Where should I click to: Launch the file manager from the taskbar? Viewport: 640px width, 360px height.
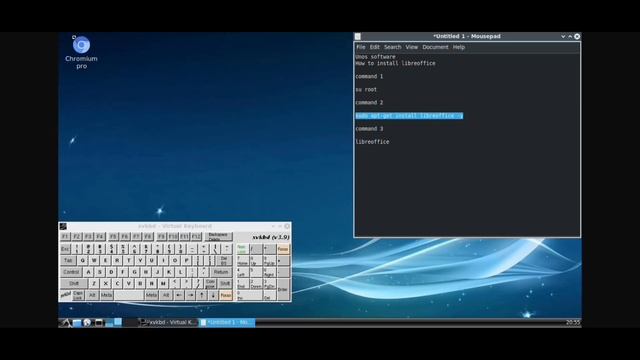(77, 322)
